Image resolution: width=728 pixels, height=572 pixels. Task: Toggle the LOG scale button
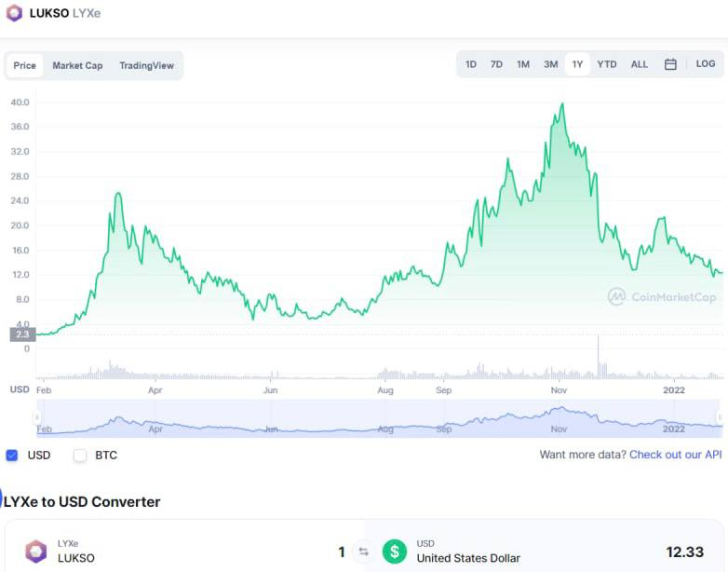click(706, 64)
